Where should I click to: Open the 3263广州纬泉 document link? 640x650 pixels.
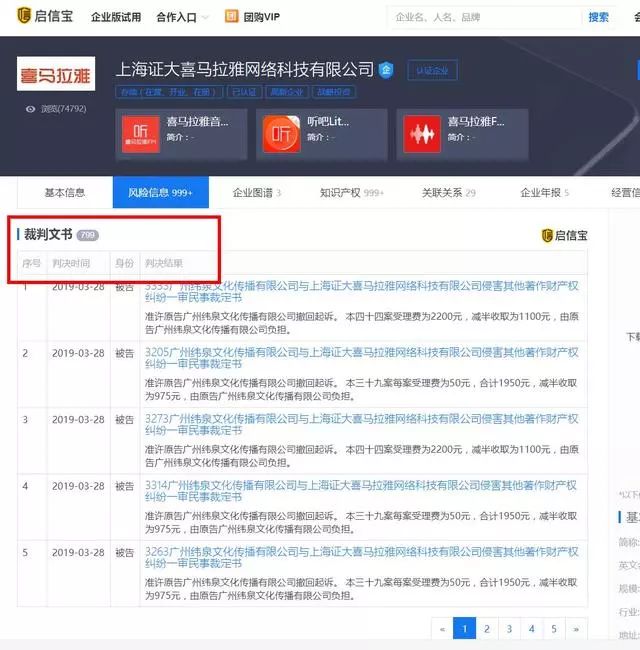tap(361, 557)
